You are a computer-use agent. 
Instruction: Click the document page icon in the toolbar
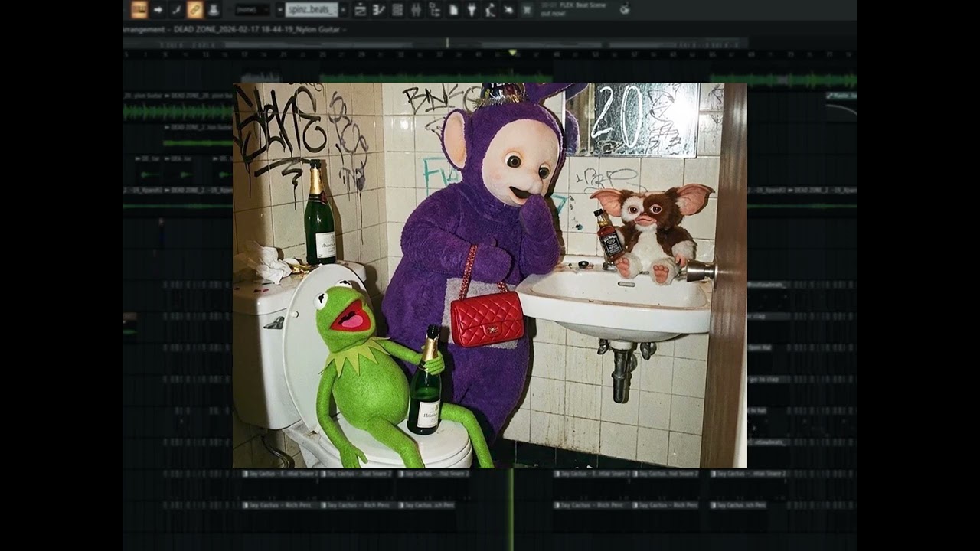(x=453, y=9)
